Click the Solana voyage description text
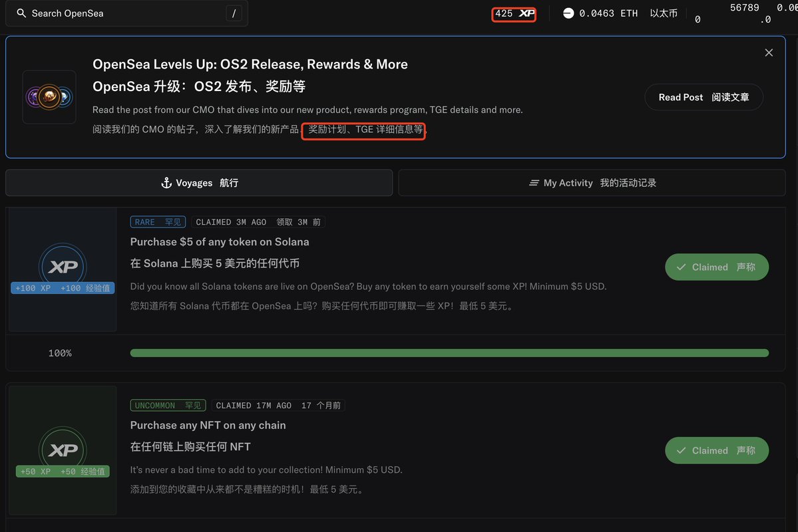This screenshot has height=532, width=798. pos(369,287)
